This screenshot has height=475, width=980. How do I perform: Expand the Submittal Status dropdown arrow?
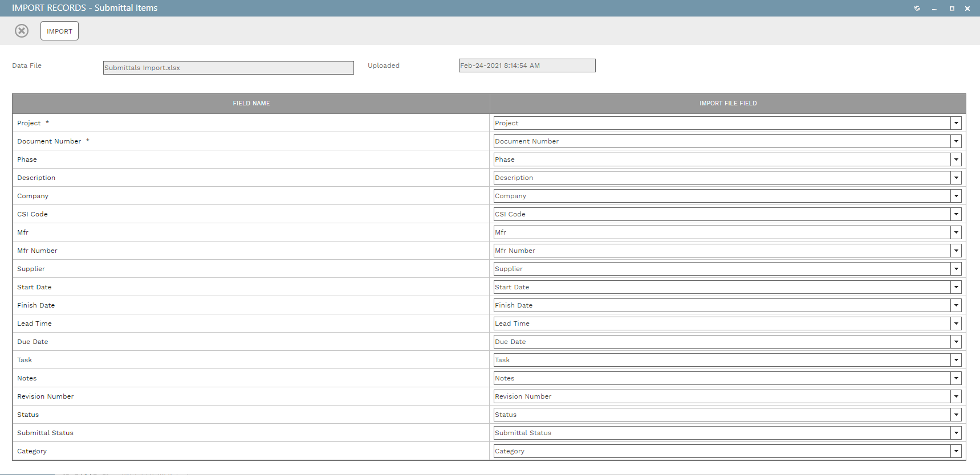point(956,433)
